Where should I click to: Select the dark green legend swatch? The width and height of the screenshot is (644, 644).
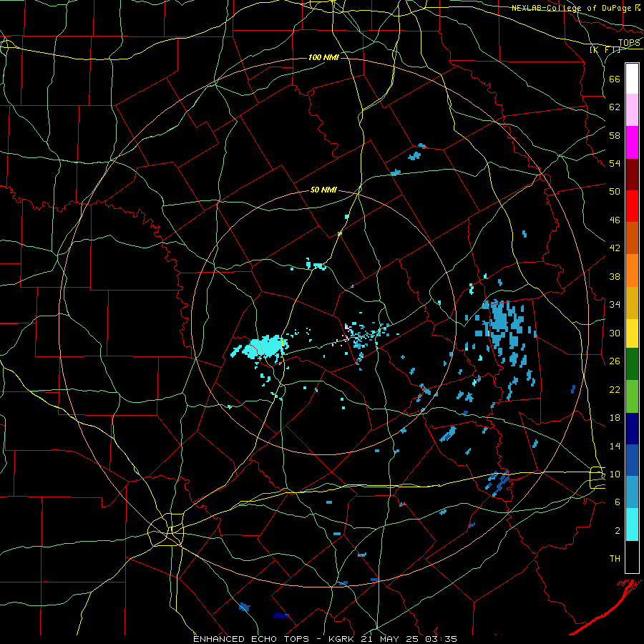(632, 364)
